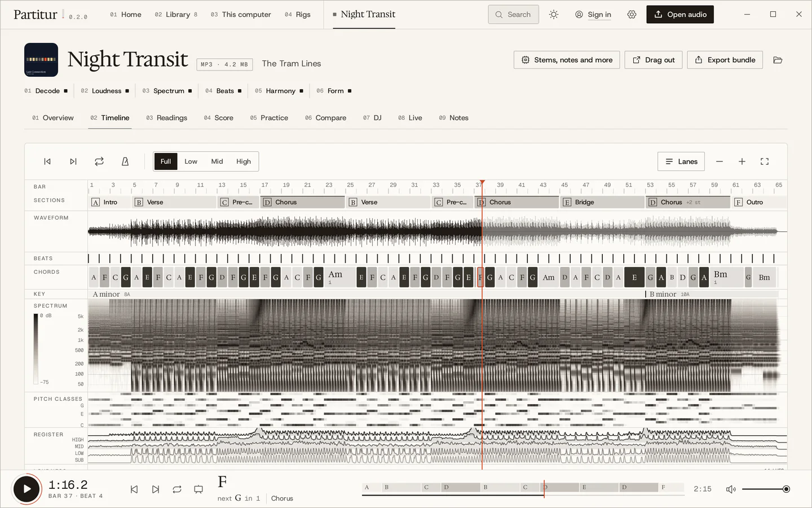Jump to end with skip-forward toolbar icon
This screenshot has width=812, height=508.
[x=73, y=161]
